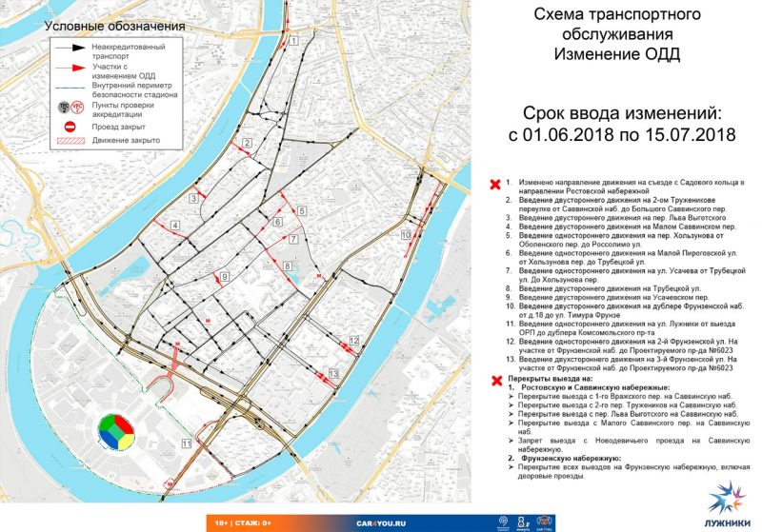The width and height of the screenshot is (762, 532).
Task: Click the '18+ | СТАЖ: 0+' banner text
Action: [x=243, y=523]
